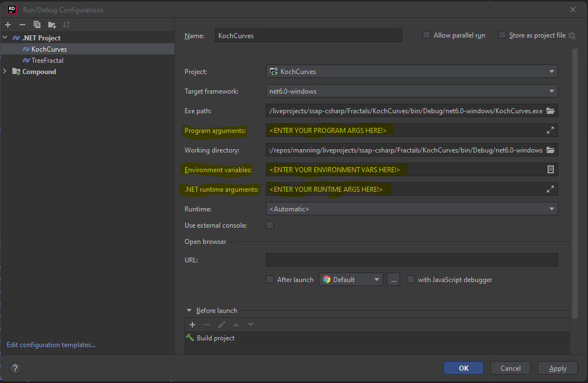The width and height of the screenshot is (588, 383).
Task: Add a new run configuration
Action: tap(8, 25)
